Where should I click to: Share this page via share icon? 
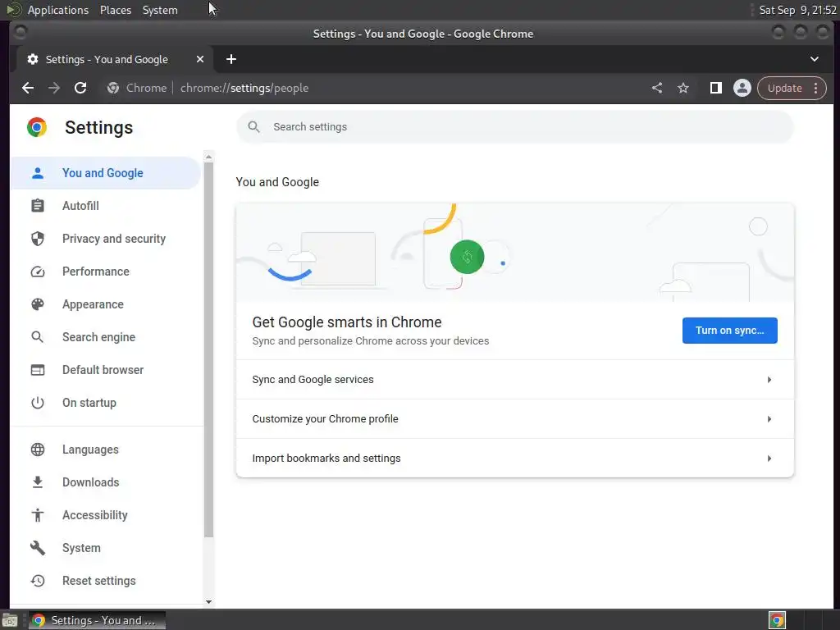coord(657,88)
